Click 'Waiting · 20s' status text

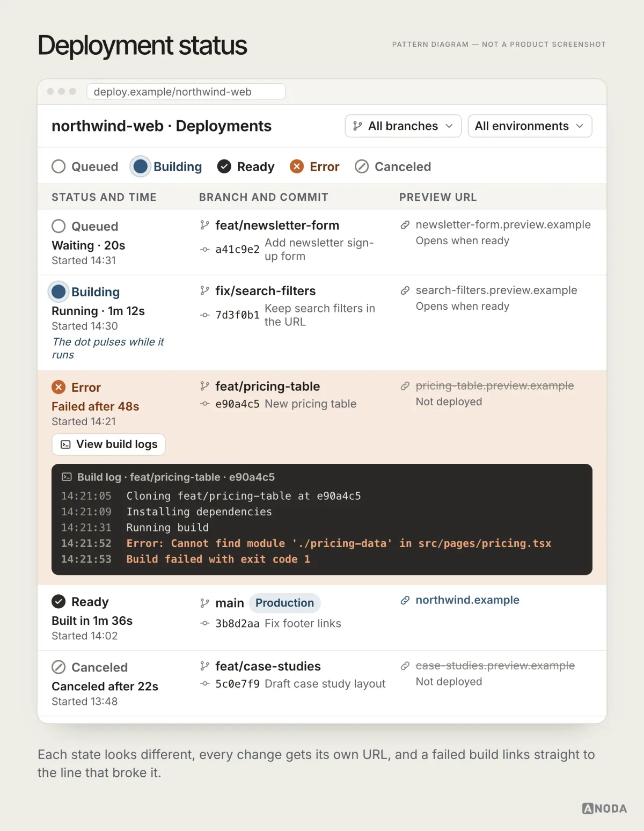tap(88, 245)
